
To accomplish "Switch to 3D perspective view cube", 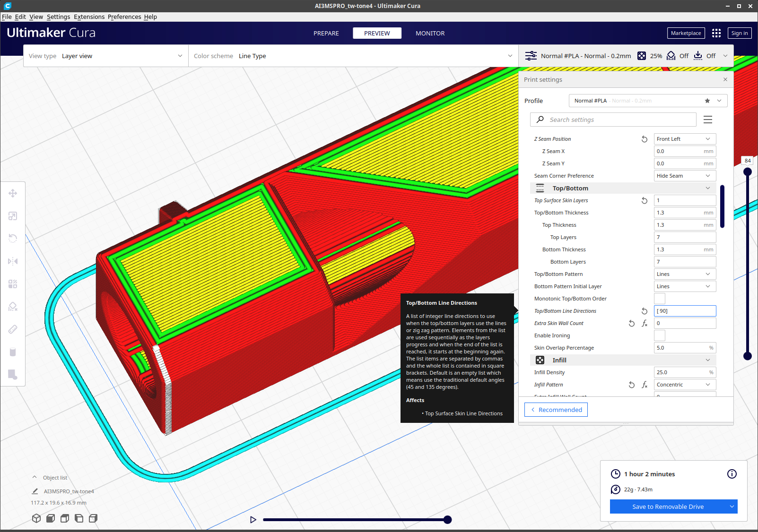I will [x=36, y=518].
